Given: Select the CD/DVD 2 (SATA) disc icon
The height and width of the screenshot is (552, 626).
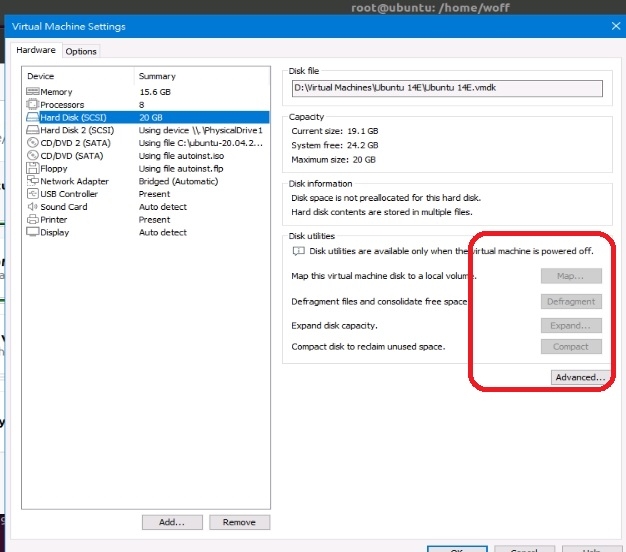Looking at the screenshot, I should 32,143.
